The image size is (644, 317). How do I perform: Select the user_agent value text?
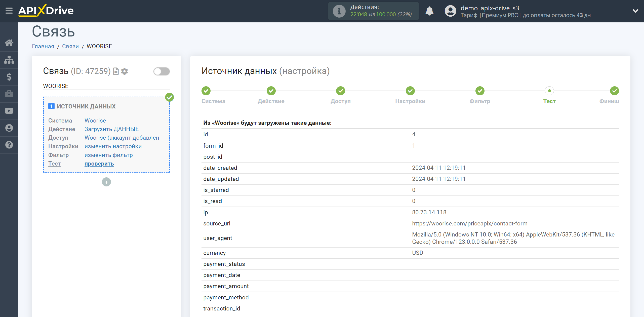513,238
